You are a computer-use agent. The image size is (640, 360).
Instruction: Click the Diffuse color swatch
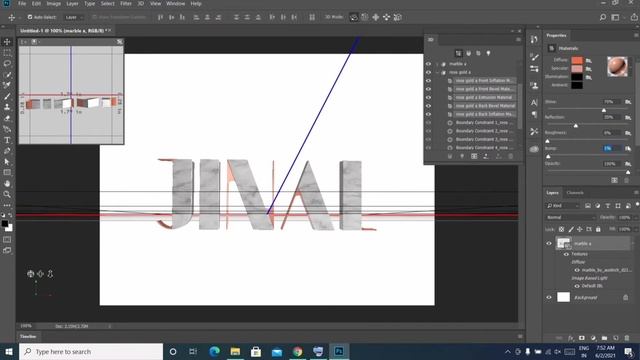point(577,60)
